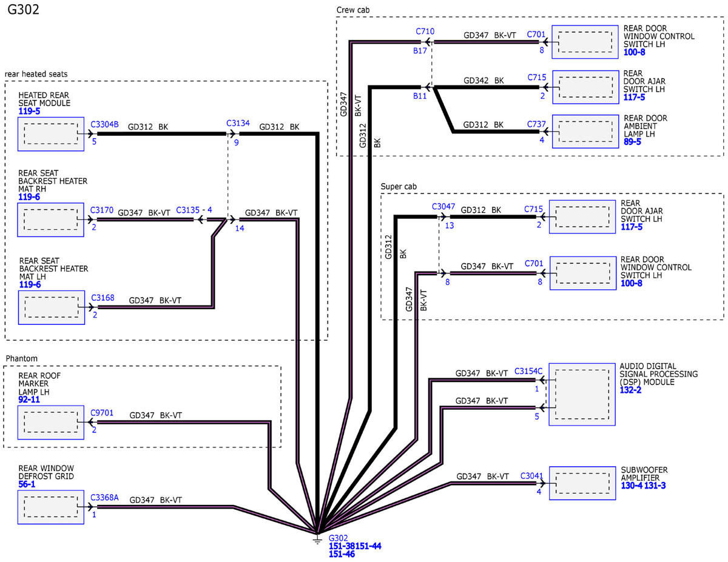
Task: Click the "rear heated seats" group label
Action: (x=36, y=74)
